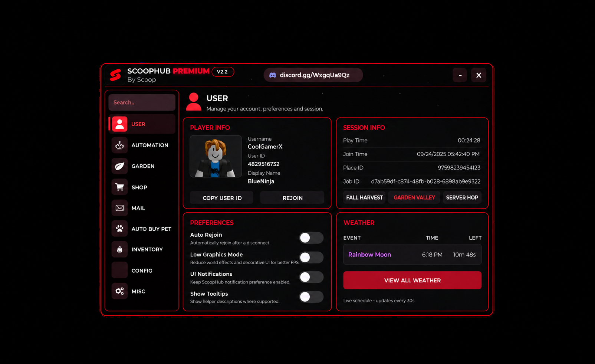Click the BlueNinja display name

click(261, 181)
